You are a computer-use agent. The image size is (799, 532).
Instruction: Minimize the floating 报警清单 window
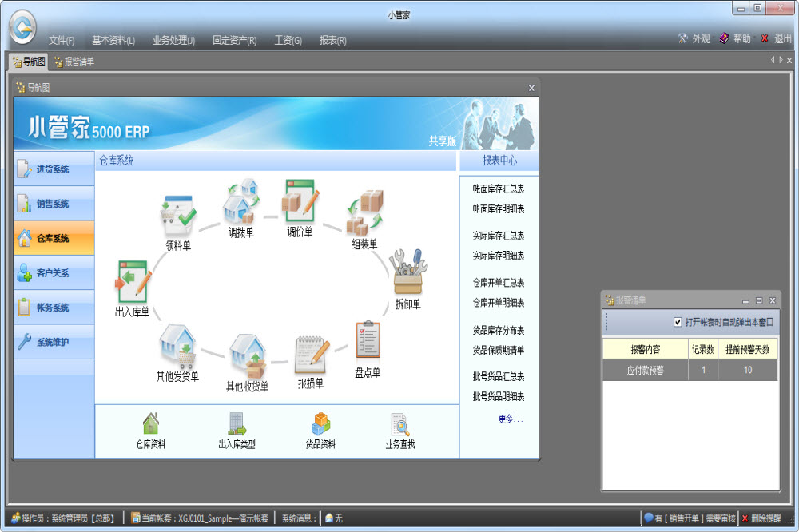(x=745, y=301)
